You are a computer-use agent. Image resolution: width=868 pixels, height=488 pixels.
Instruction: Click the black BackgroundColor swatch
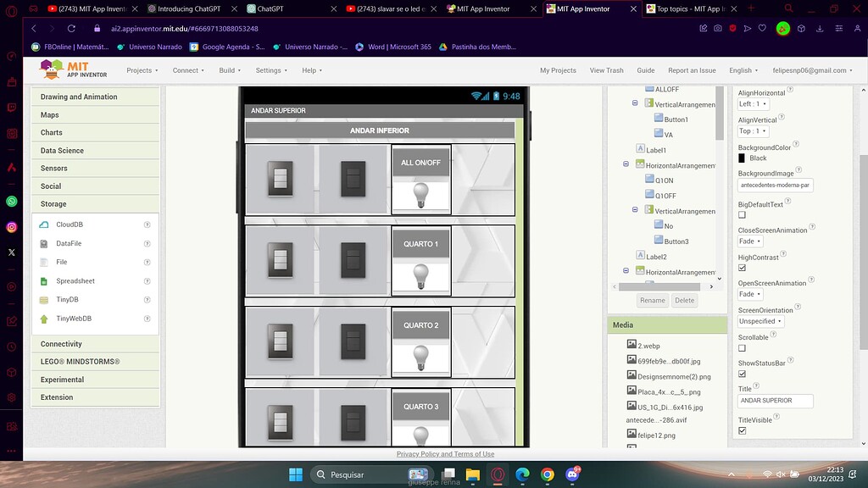pos(742,158)
